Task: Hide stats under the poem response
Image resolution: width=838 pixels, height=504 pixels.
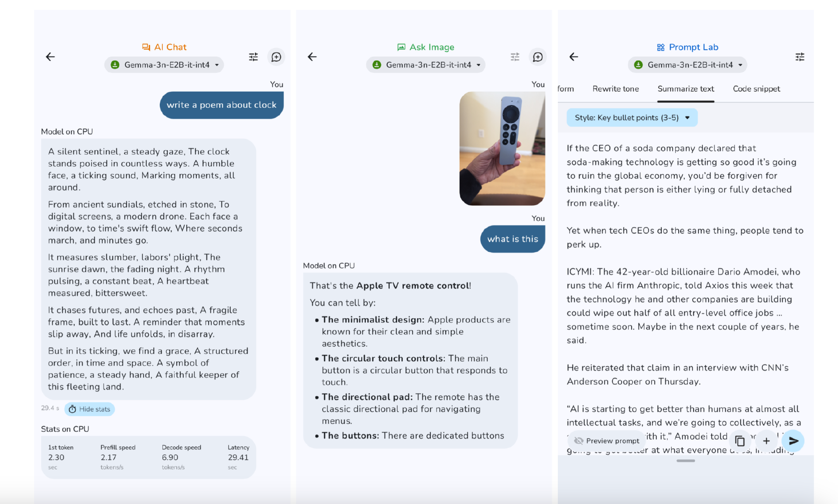Action: click(89, 409)
